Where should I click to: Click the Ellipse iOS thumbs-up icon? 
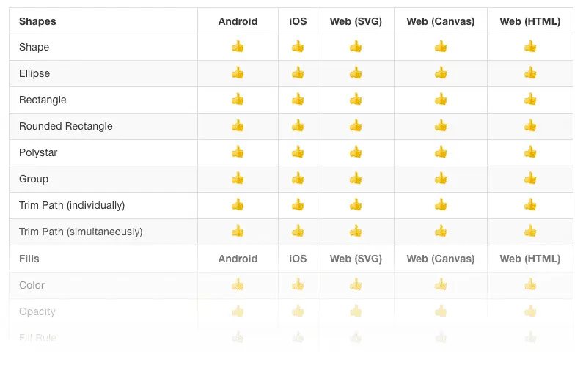click(x=298, y=73)
